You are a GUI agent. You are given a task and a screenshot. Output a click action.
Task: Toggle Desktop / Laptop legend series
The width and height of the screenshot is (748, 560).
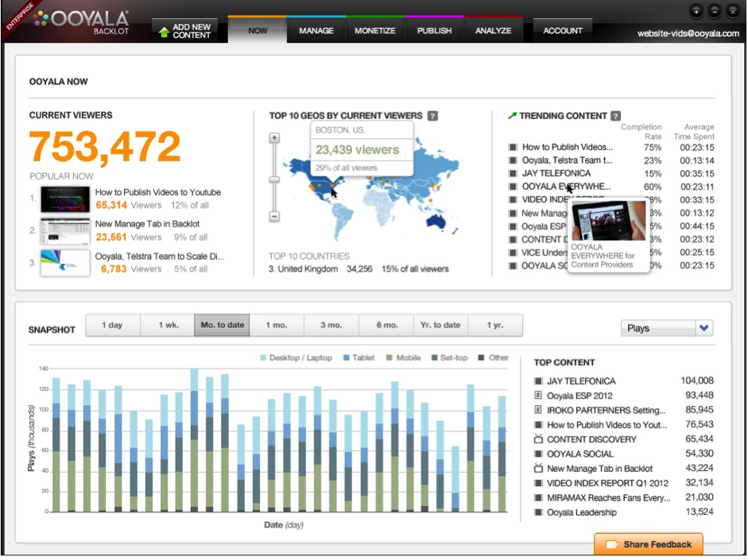pos(296,357)
